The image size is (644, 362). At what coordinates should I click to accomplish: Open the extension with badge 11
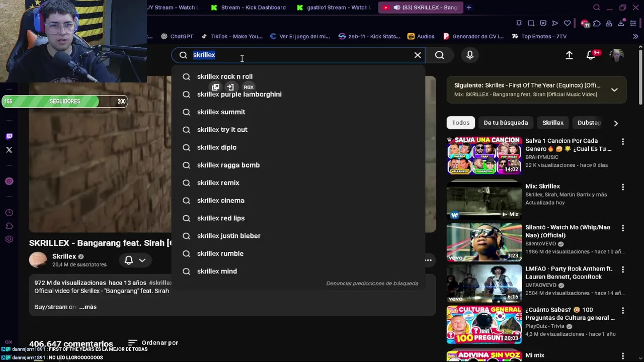585,24
